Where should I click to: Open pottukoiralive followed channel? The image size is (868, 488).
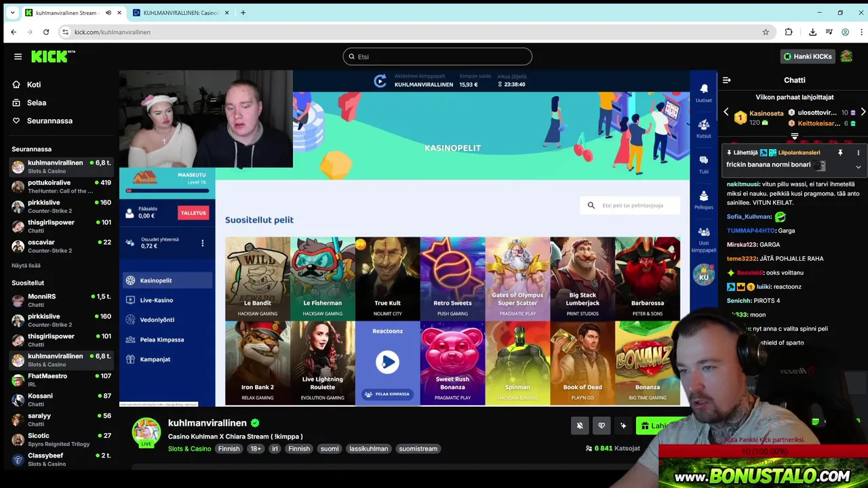coord(61,186)
